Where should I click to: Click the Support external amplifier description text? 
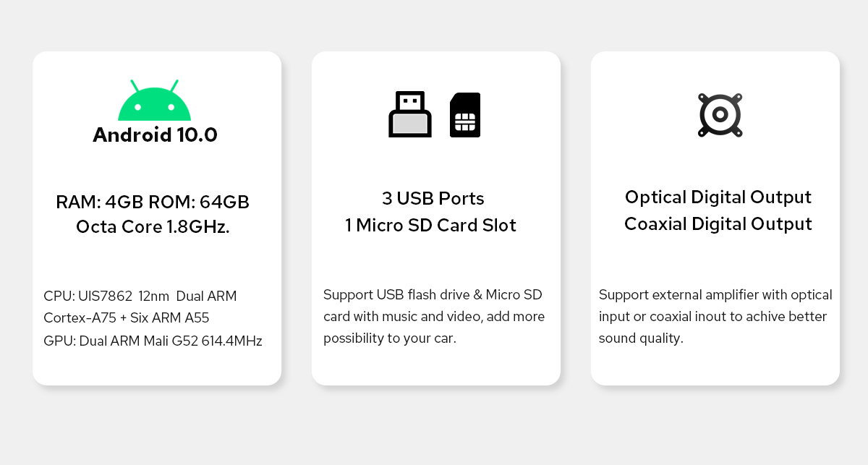(x=715, y=316)
